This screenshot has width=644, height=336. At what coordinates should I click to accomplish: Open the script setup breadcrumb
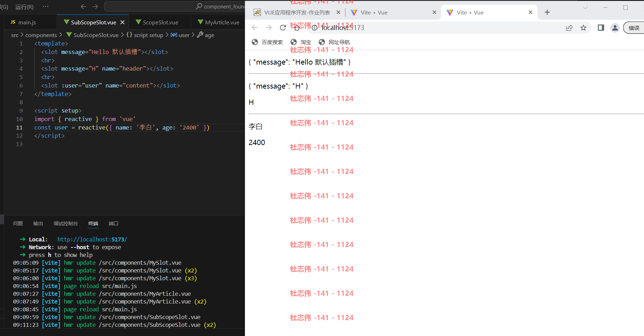point(145,35)
